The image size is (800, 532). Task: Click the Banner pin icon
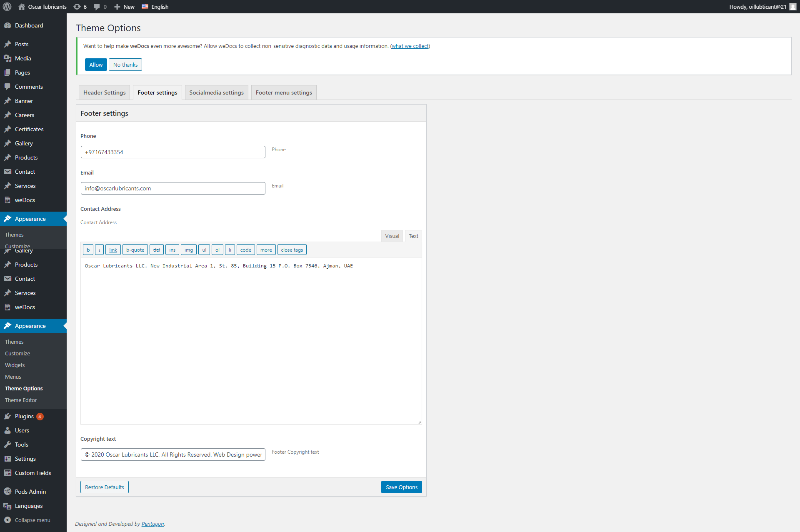pos(7,101)
